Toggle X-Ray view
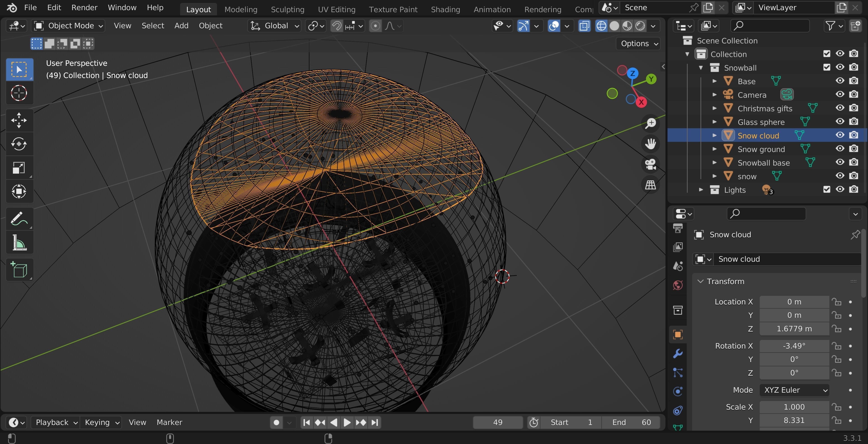Viewport: 868px width, 444px height. coord(584,26)
